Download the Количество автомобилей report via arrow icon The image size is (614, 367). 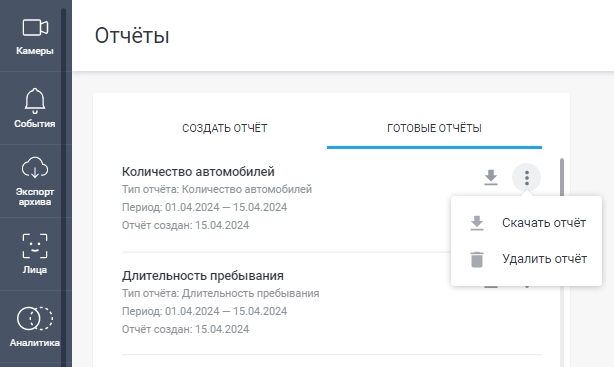[x=491, y=177]
